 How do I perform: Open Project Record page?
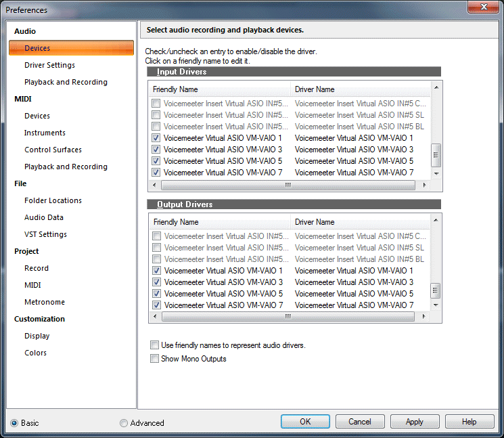pyautogui.click(x=37, y=268)
